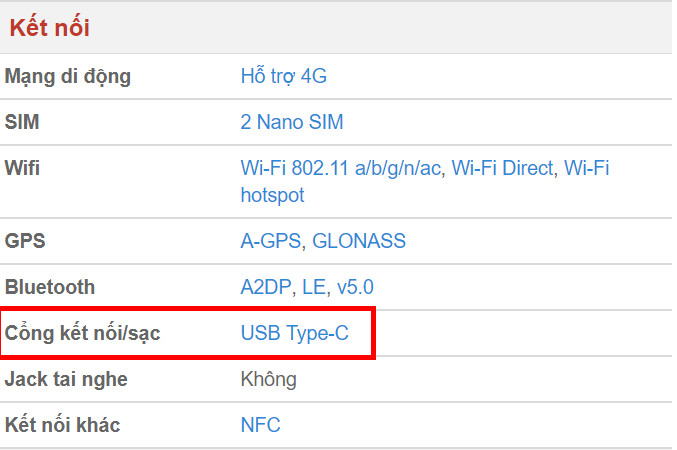
Task: Select the 'LE' Bluetooth link
Action: tap(314, 287)
